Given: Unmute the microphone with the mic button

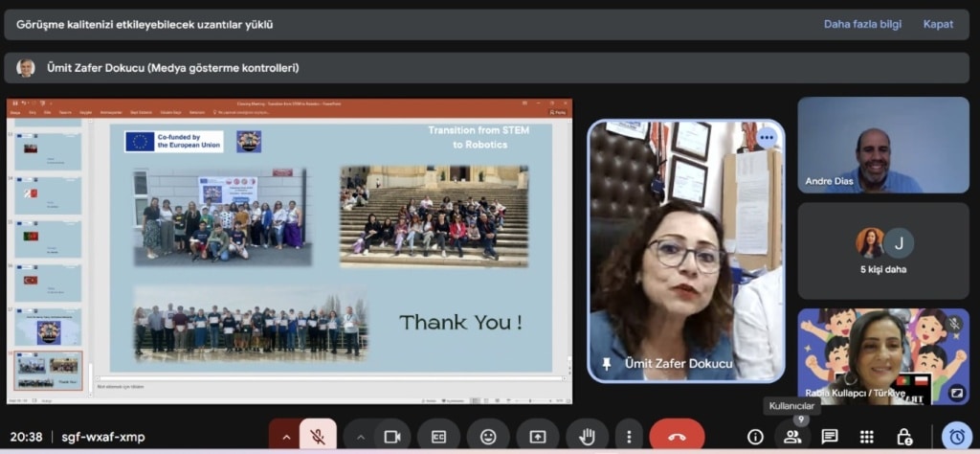Looking at the screenshot, I should pyautogui.click(x=318, y=437).
